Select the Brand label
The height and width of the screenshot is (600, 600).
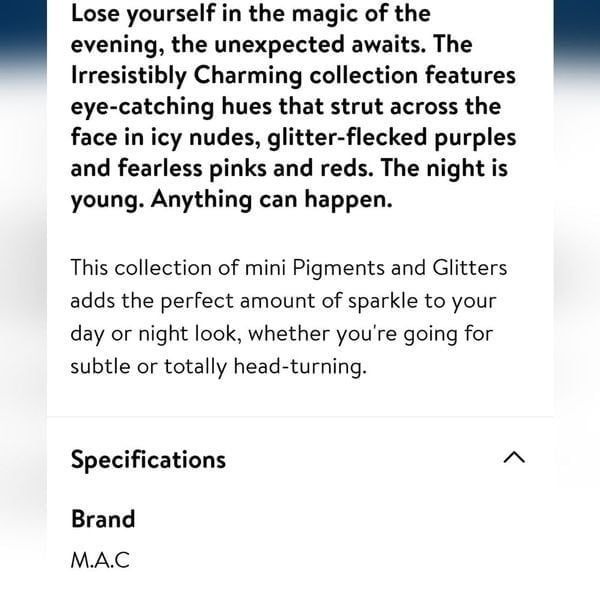[103, 519]
